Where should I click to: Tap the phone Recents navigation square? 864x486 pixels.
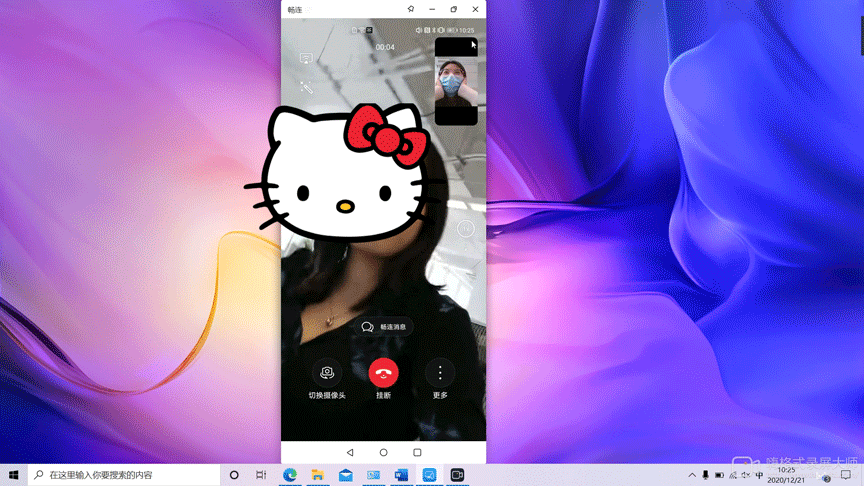[x=417, y=452]
